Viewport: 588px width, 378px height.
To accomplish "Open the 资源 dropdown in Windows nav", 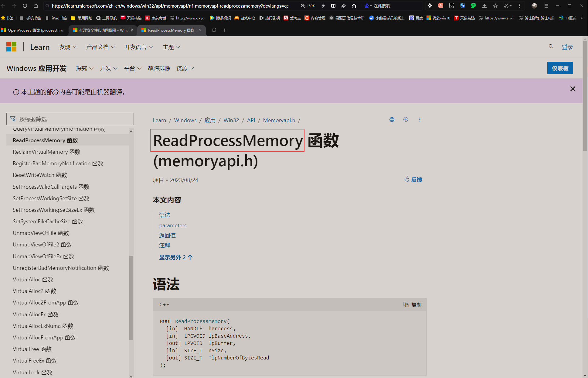I will click(x=185, y=68).
